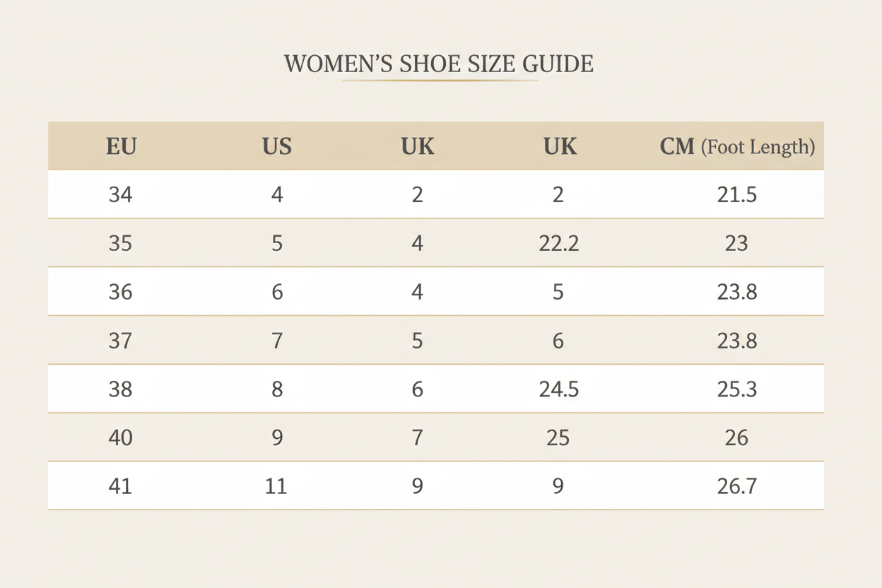Click US size 8 cell
This screenshot has height=588, width=882.
(277, 389)
